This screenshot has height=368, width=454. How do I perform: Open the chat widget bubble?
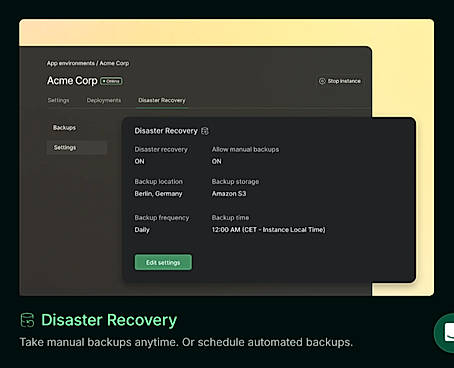446,333
